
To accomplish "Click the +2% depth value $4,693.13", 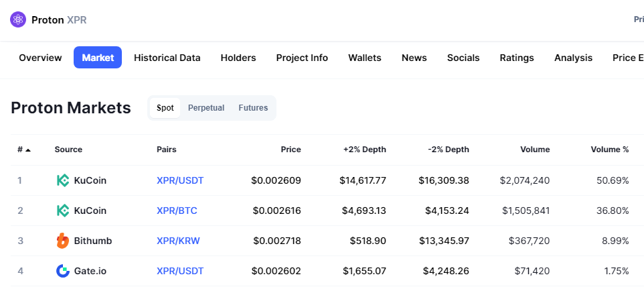I will [364, 211].
